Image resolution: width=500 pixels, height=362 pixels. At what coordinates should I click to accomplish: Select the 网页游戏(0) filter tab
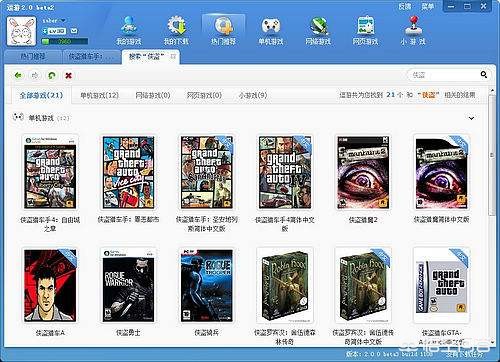point(204,95)
